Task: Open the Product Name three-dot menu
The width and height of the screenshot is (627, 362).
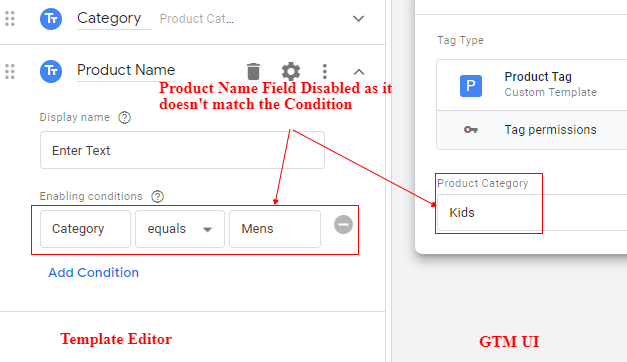Action: [x=325, y=72]
